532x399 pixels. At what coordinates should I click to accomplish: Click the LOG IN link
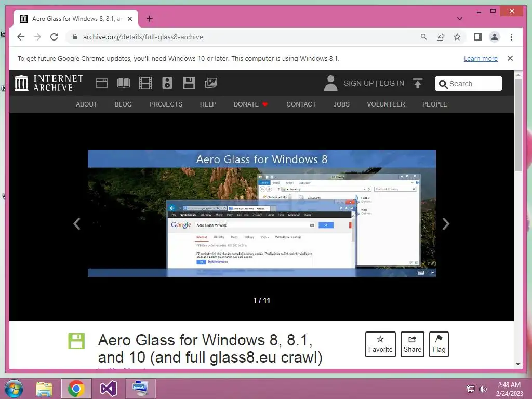(x=392, y=83)
